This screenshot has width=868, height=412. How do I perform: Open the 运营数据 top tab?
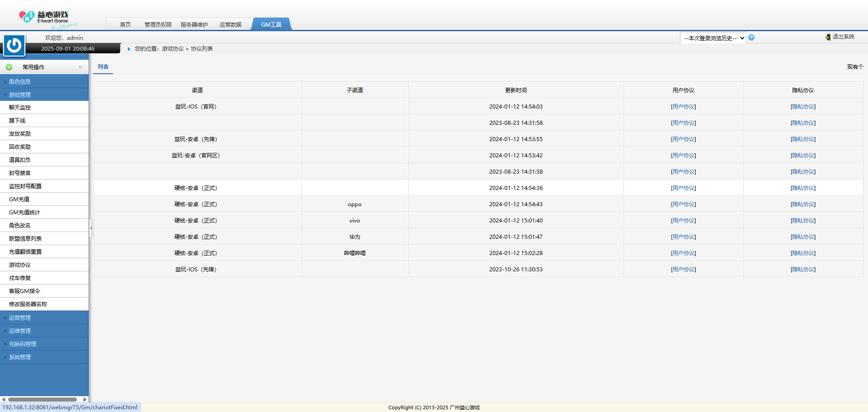click(x=230, y=24)
